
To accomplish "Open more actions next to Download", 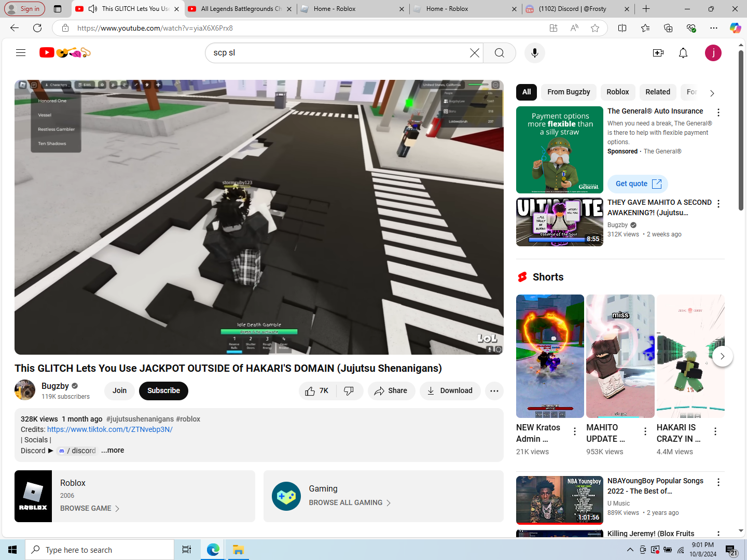I will [494, 391].
